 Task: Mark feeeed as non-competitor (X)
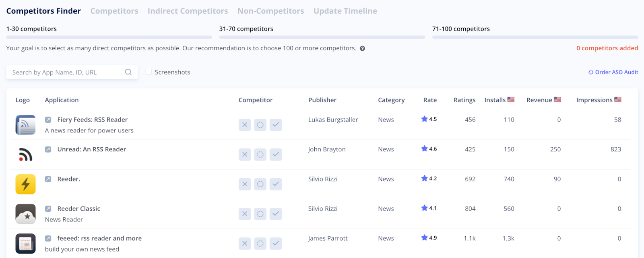click(x=245, y=244)
